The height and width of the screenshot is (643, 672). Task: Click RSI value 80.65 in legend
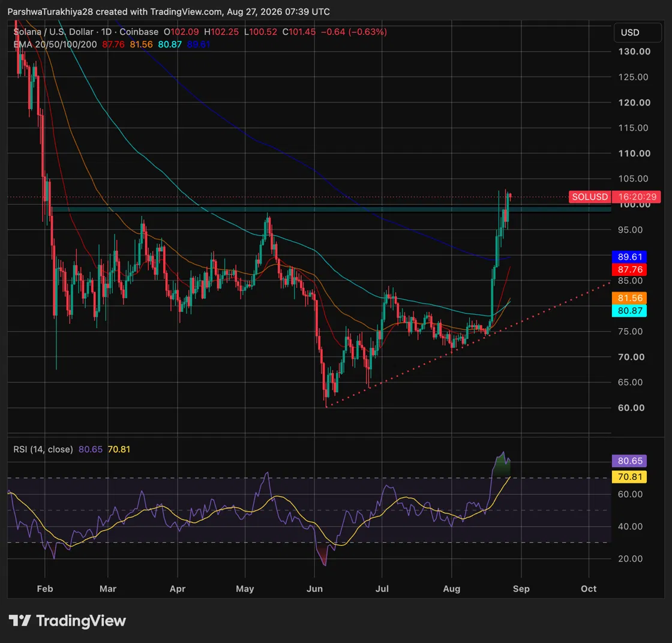[91, 449]
